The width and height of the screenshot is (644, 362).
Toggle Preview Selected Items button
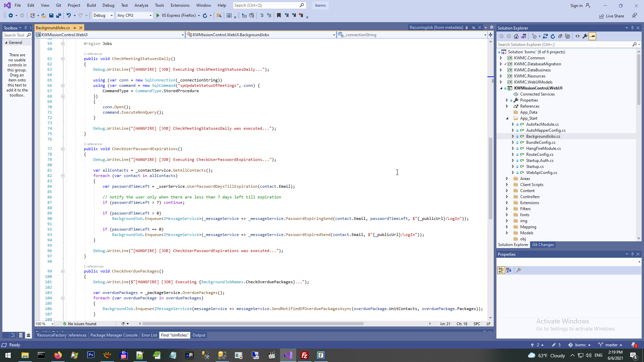(592, 36)
